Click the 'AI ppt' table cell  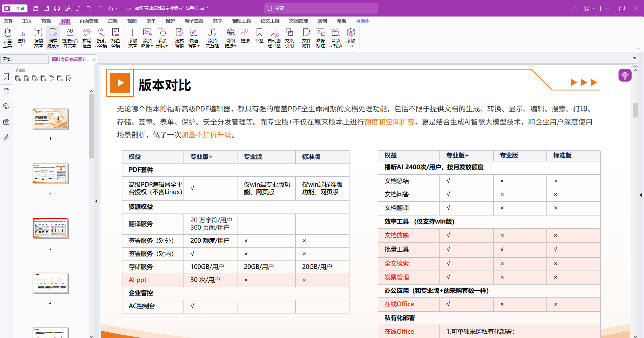[x=153, y=280]
